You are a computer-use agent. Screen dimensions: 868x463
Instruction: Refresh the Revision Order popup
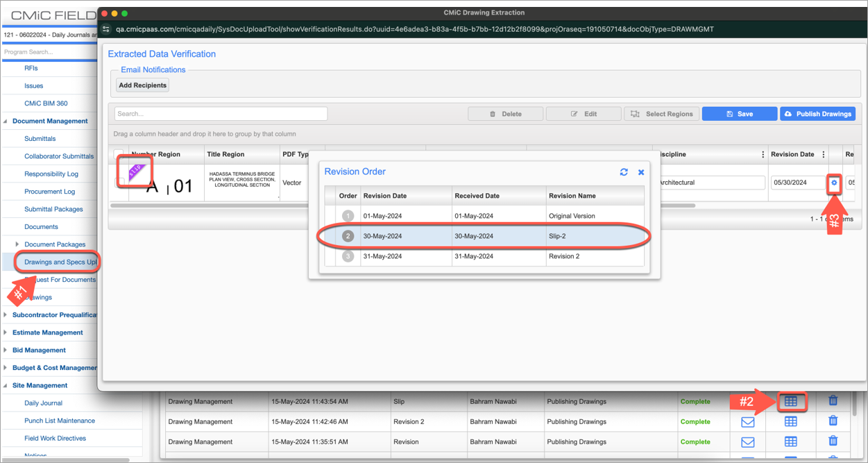(x=624, y=172)
